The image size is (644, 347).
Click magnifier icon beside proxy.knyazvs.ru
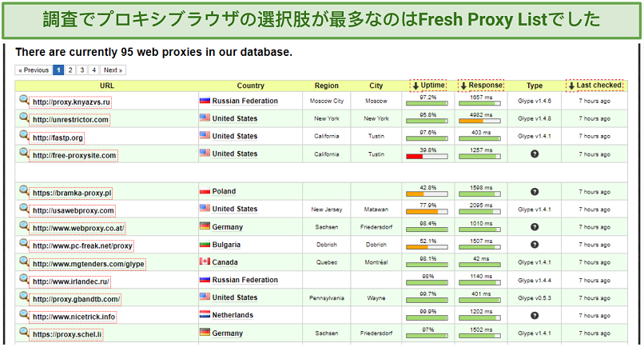point(24,100)
